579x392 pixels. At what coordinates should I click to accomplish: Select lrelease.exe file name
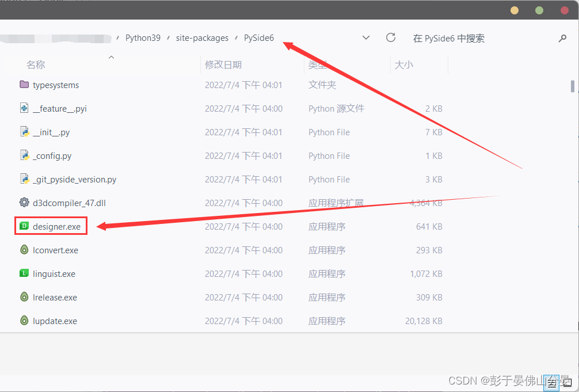[x=55, y=298]
